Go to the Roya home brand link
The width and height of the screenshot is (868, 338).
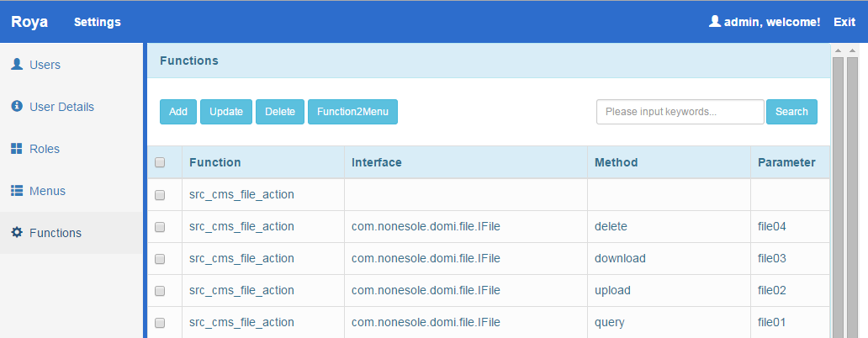click(29, 22)
